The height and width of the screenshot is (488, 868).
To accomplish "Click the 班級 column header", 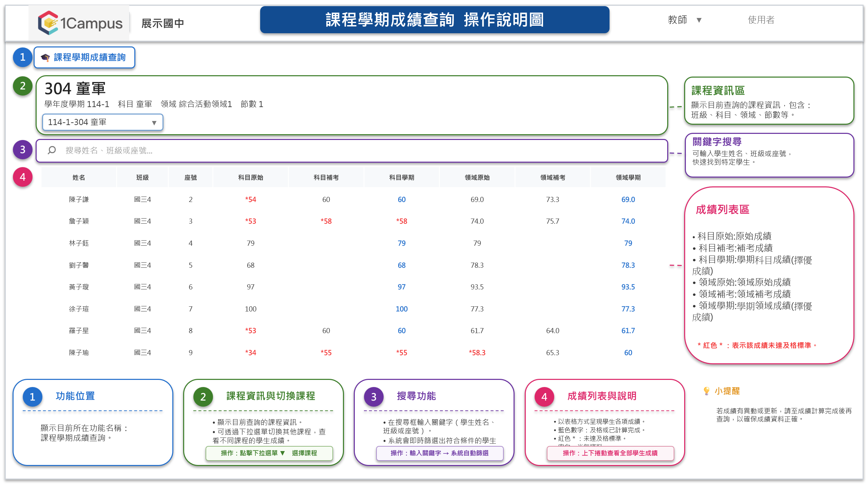I will pos(142,177).
